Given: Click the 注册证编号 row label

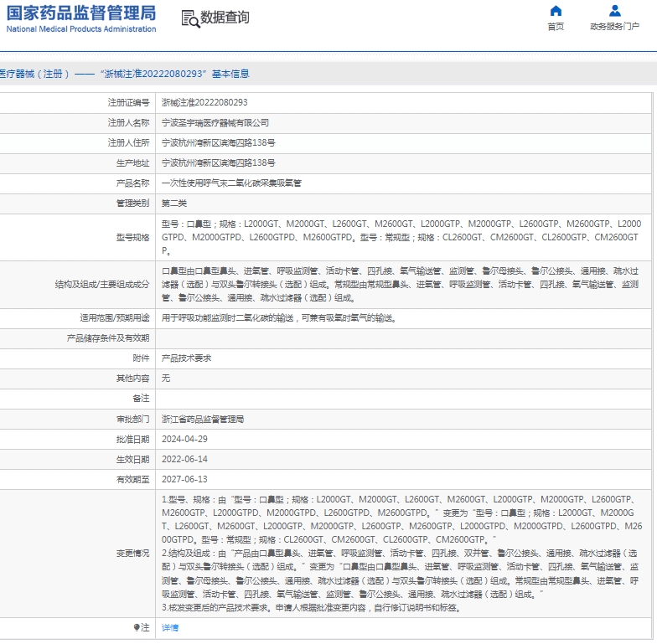Looking at the screenshot, I should 129,102.
